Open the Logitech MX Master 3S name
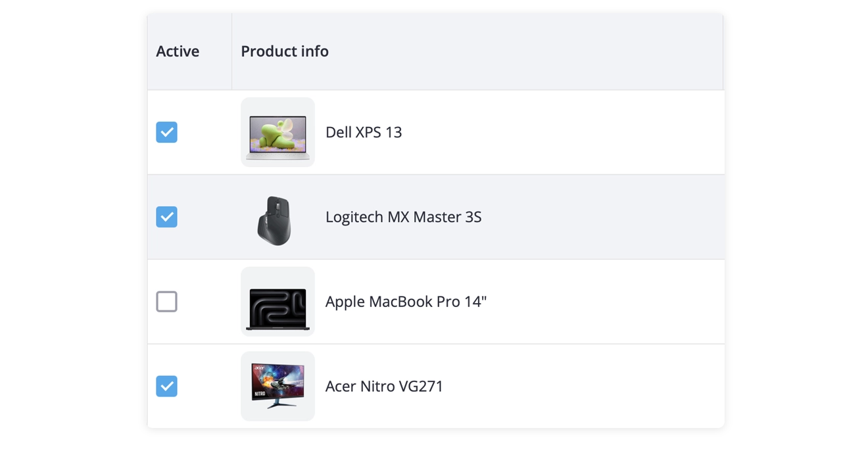This screenshot has height=451, width=868. (403, 217)
